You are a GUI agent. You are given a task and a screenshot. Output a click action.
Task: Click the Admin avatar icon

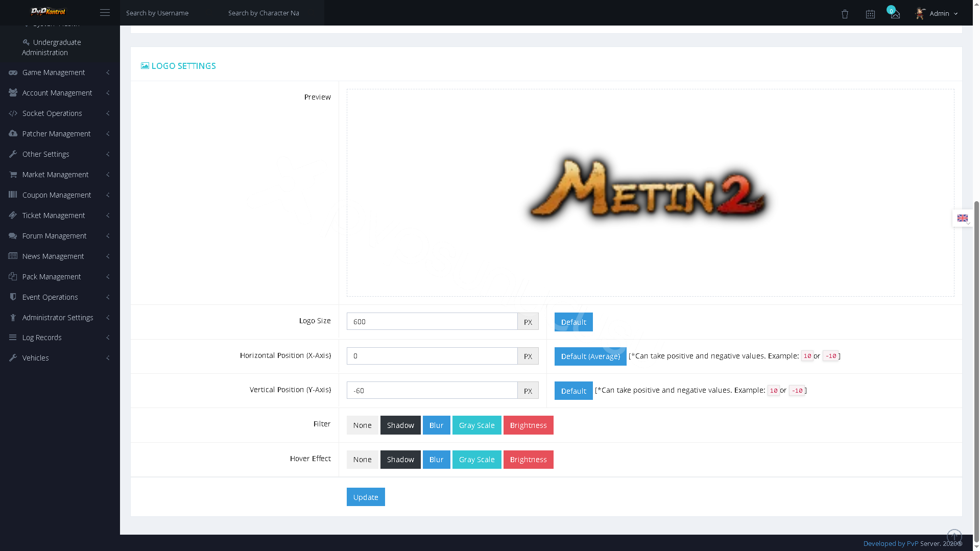[x=920, y=13]
